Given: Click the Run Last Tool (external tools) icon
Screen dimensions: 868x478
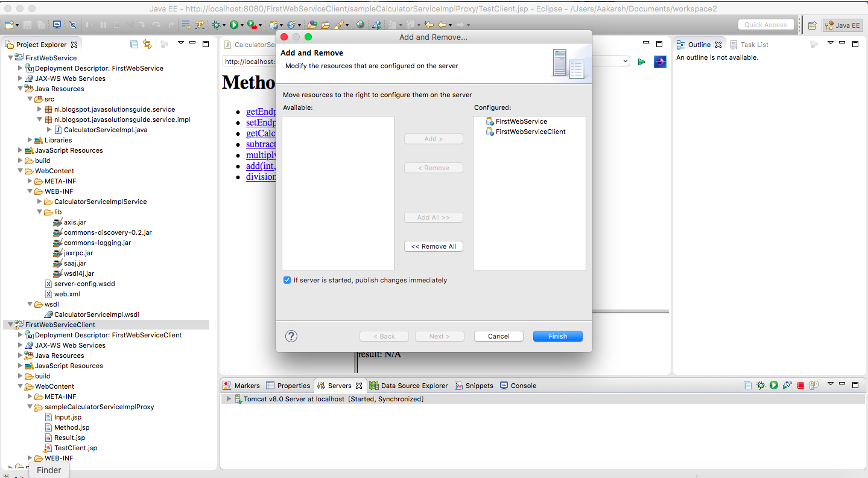Looking at the screenshot, I should [x=251, y=25].
